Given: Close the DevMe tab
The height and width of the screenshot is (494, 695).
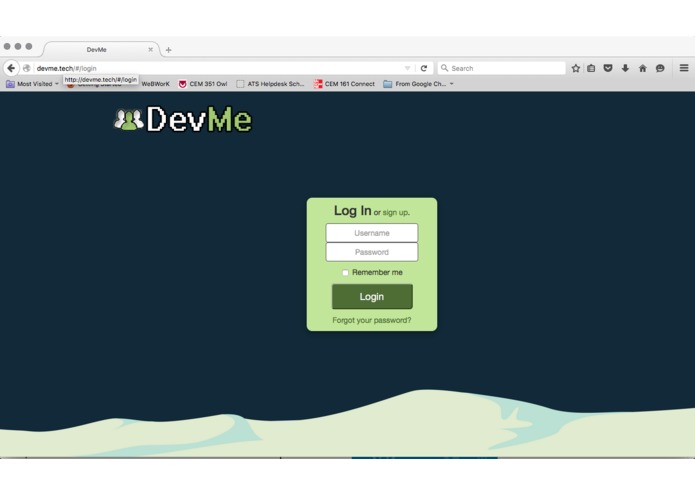Looking at the screenshot, I should click(151, 50).
